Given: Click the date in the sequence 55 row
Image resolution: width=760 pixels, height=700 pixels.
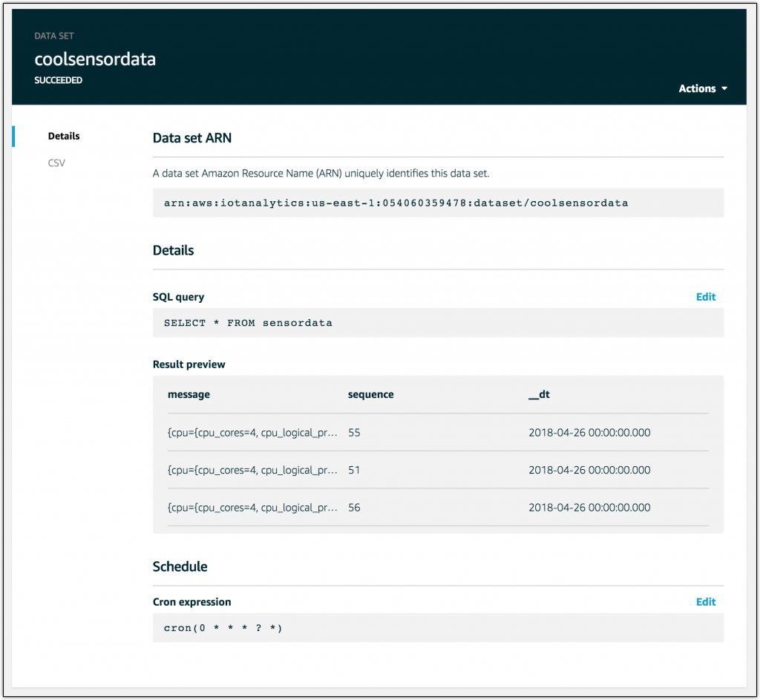Looking at the screenshot, I should (589, 433).
